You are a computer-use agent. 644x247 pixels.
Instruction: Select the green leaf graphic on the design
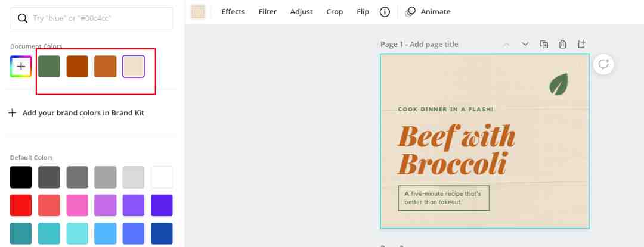point(558,84)
